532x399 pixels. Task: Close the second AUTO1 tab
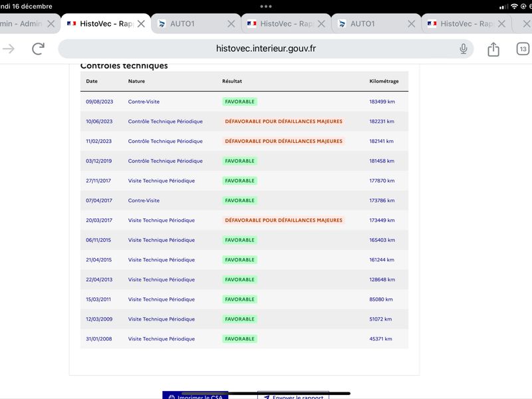(x=411, y=24)
